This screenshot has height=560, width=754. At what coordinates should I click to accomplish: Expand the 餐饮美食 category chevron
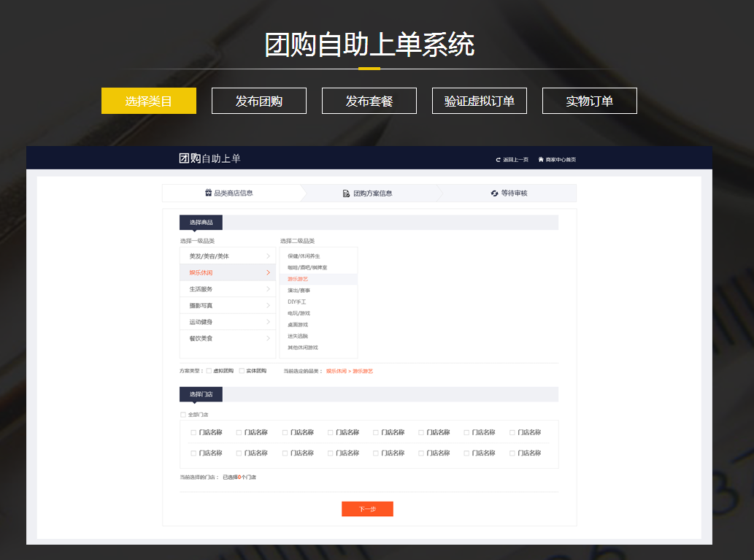[268, 338]
